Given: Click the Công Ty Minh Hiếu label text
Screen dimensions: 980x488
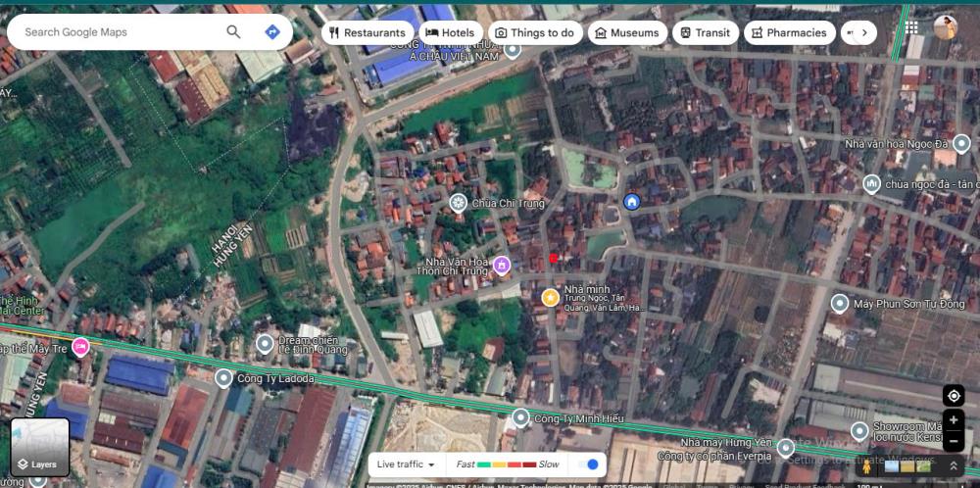Looking at the screenshot, I should point(579,418).
